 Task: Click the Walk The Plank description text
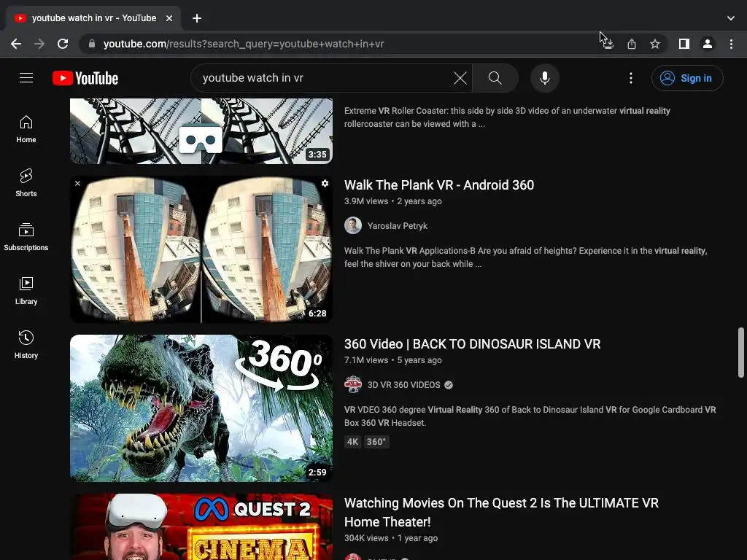pyautogui.click(x=525, y=257)
